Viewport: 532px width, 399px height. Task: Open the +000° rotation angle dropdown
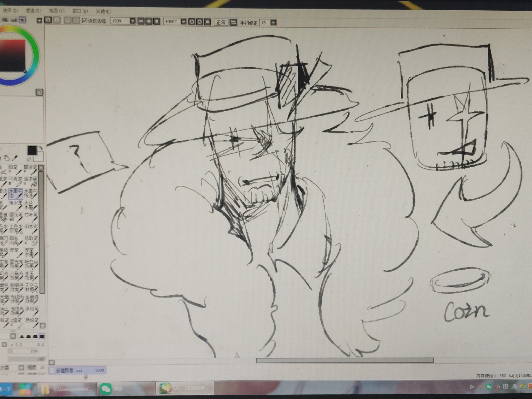(x=183, y=22)
